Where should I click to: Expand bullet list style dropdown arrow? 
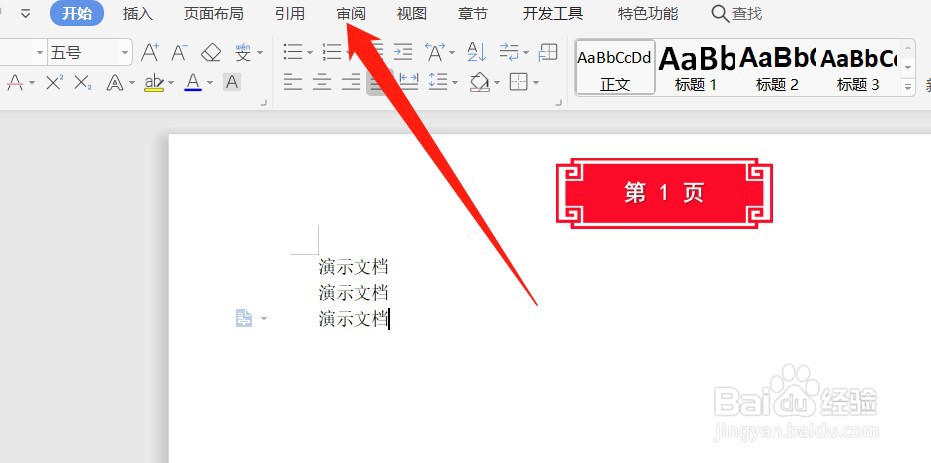click(310, 53)
